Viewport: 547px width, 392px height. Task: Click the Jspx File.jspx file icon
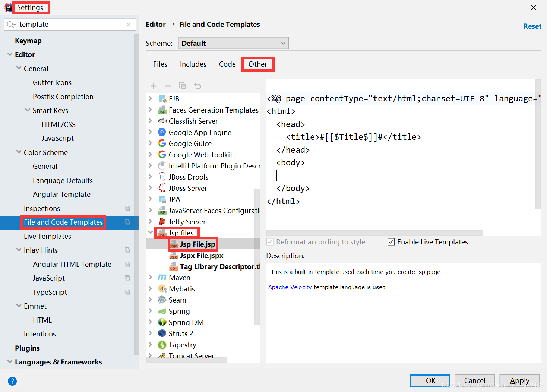[x=173, y=255]
